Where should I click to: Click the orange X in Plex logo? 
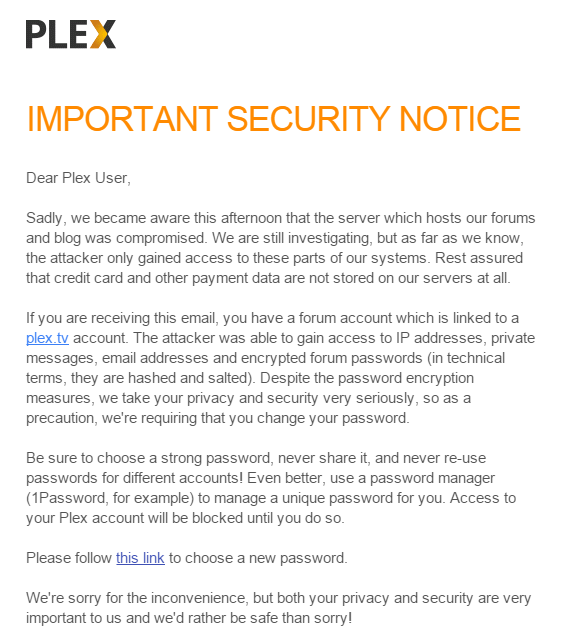point(103,34)
